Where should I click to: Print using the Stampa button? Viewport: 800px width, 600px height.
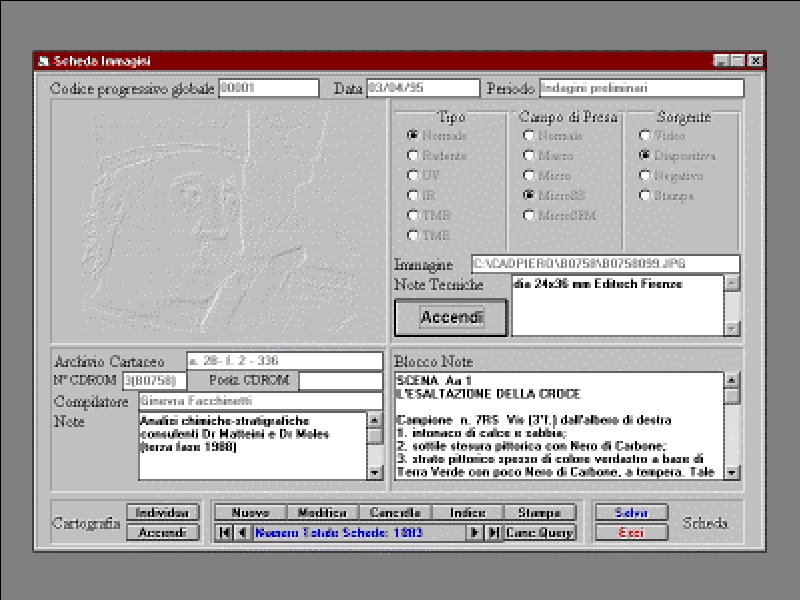540,512
